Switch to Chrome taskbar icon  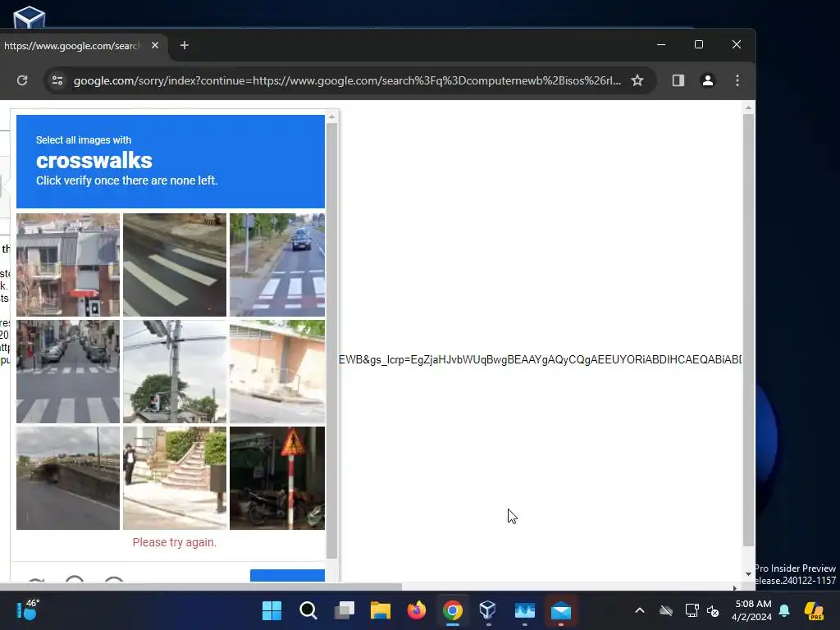pos(453,610)
